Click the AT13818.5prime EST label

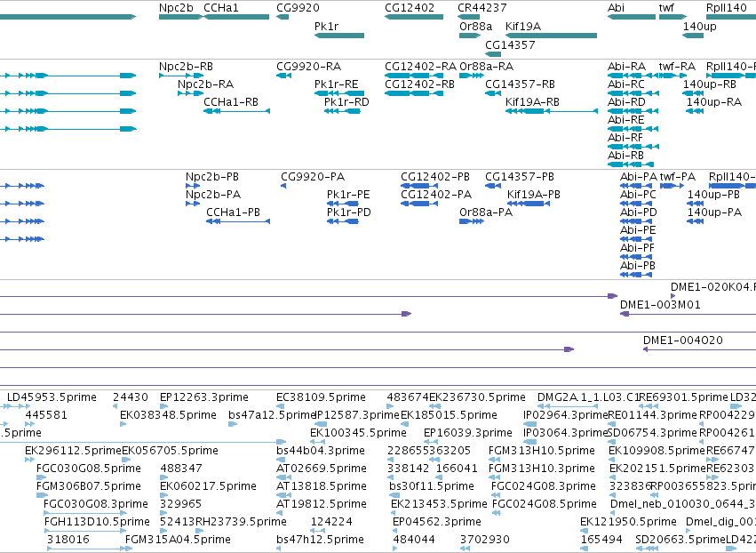321,486
